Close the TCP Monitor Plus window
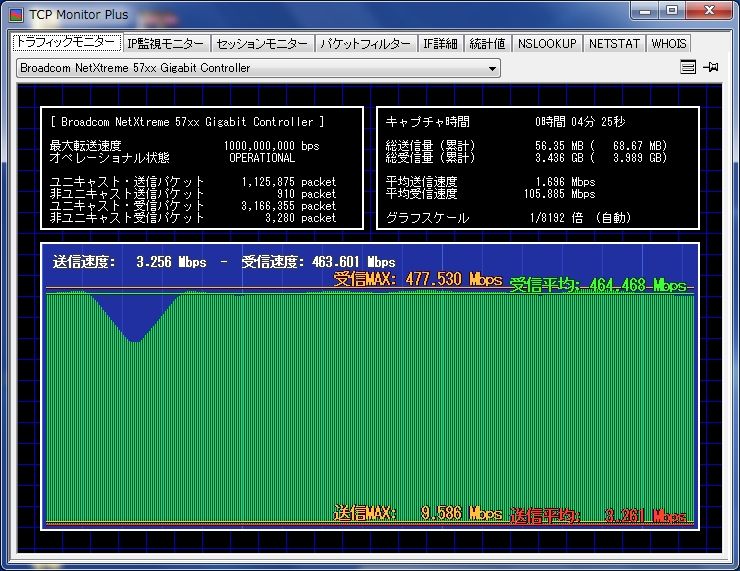 point(709,11)
